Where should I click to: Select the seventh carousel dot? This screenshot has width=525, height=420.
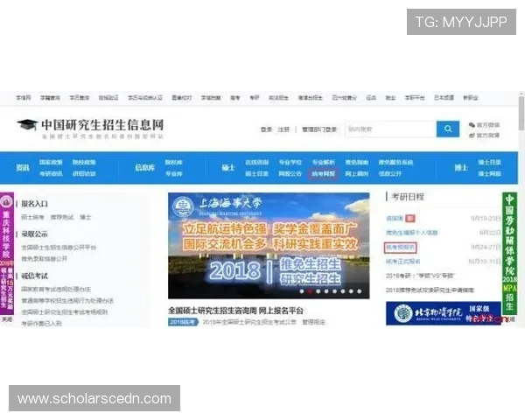(351, 291)
